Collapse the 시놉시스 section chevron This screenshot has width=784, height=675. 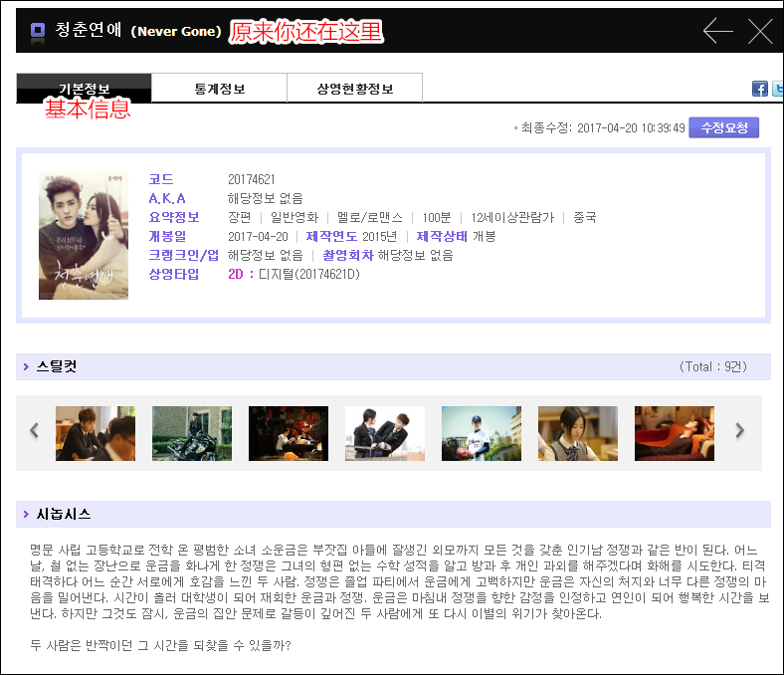pyautogui.click(x=26, y=515)
